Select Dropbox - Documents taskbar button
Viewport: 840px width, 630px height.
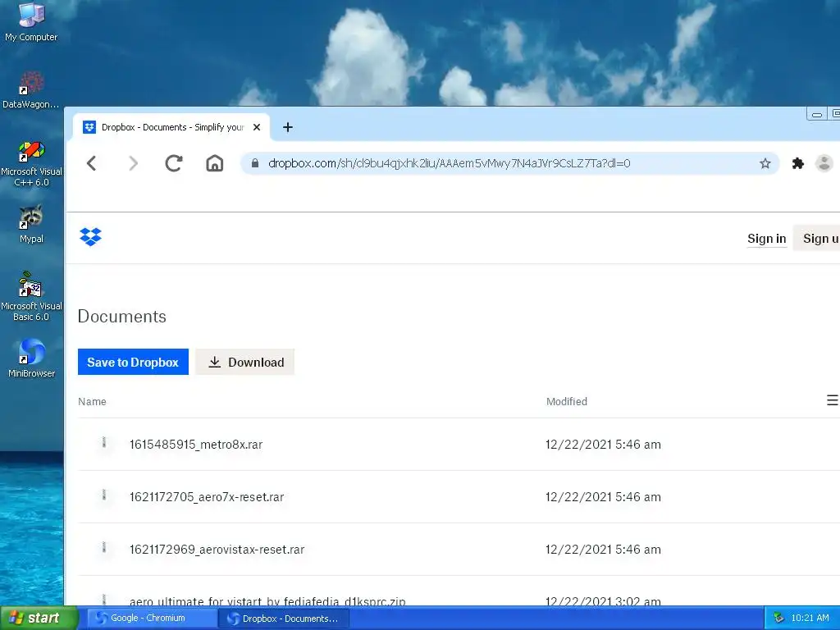[284, 619]
